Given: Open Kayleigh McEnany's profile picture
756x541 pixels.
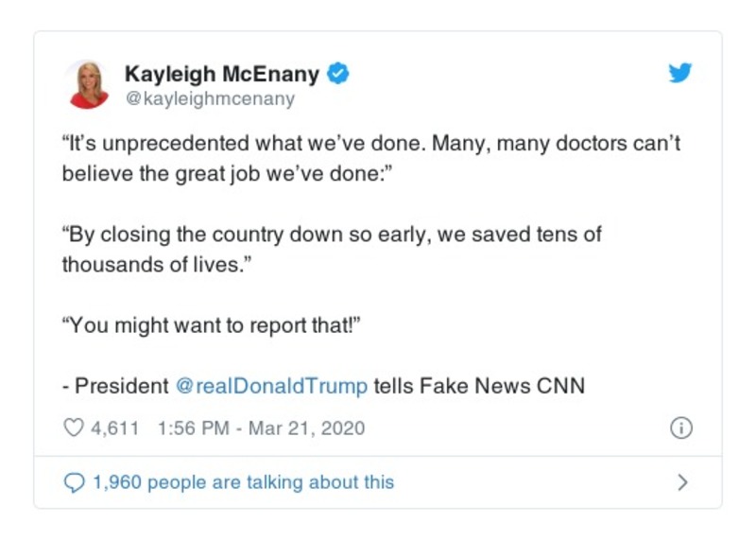Looking at the screenshot, I should (89, 84).
